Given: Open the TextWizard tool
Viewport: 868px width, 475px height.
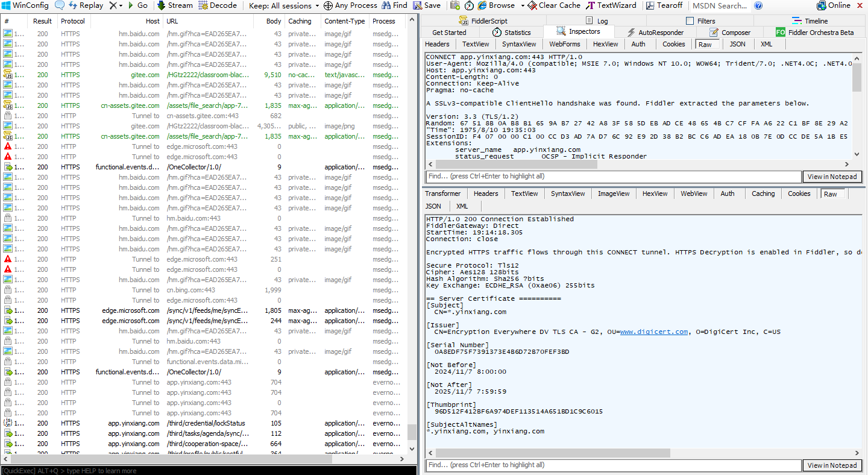Looking at the screenshot, I should (612, 5).
